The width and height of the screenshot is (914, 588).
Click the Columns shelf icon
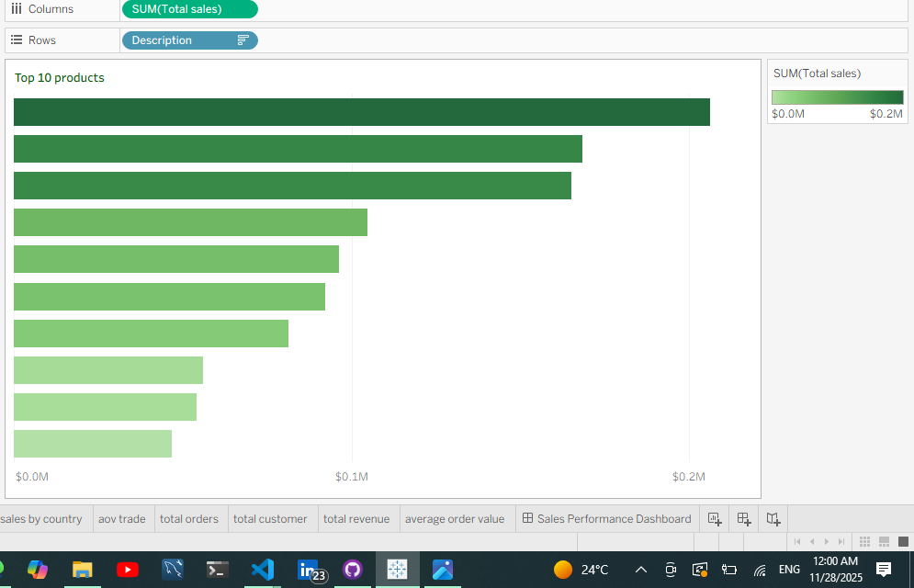tap(14, 9)
